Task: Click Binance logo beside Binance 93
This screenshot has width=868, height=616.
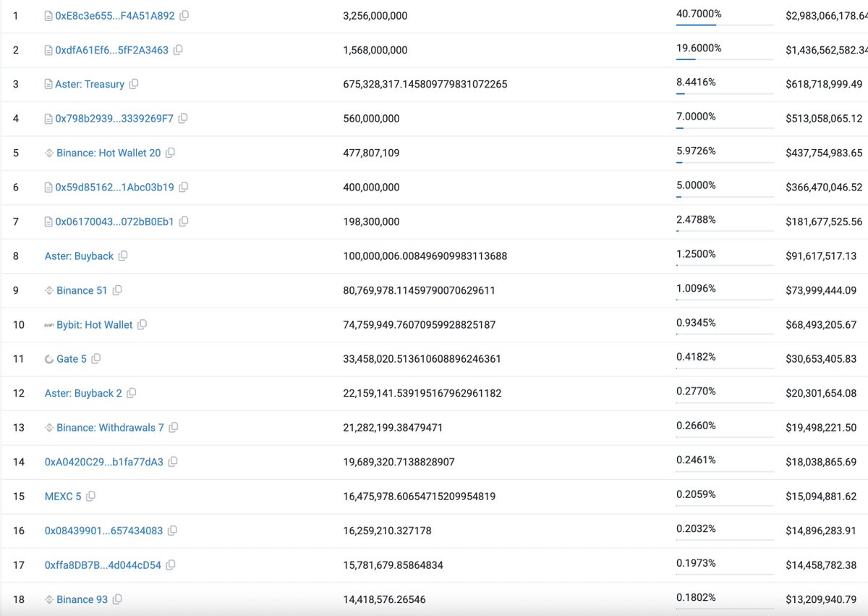Action: 49,599
